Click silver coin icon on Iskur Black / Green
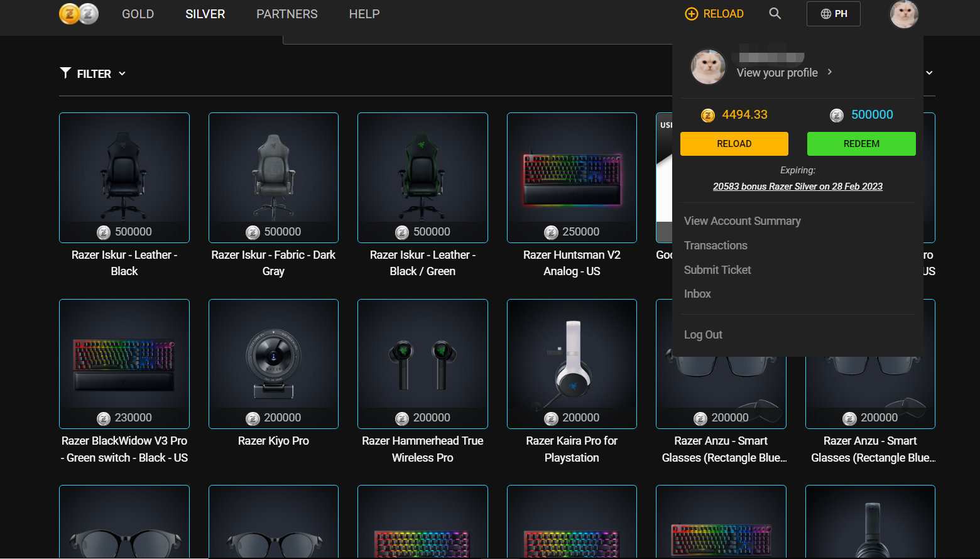 pyautogui.click(x=402, y=232)
